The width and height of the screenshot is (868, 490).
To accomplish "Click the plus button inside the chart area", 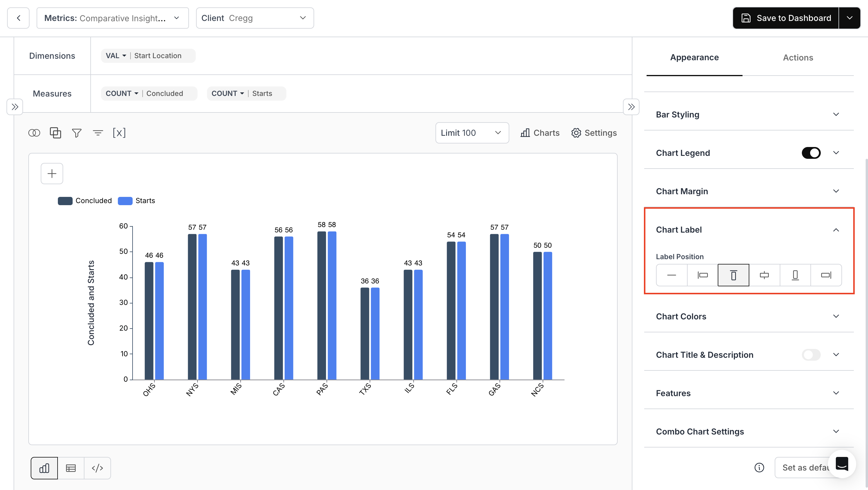I will tap(52, 174).
